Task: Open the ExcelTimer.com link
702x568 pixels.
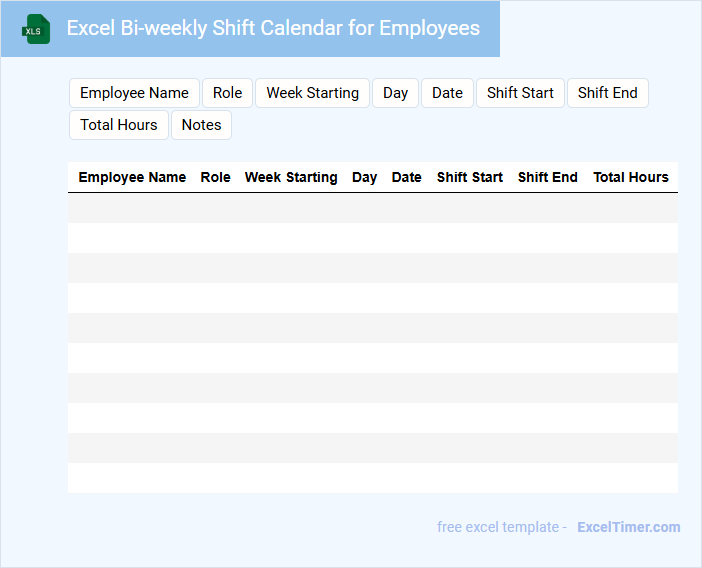Action: [628, 527]
